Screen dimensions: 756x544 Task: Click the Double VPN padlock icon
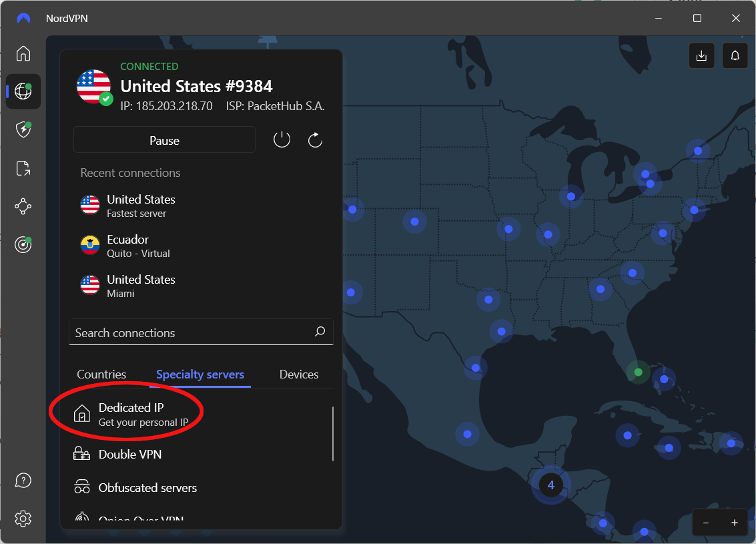pos(81,453)
